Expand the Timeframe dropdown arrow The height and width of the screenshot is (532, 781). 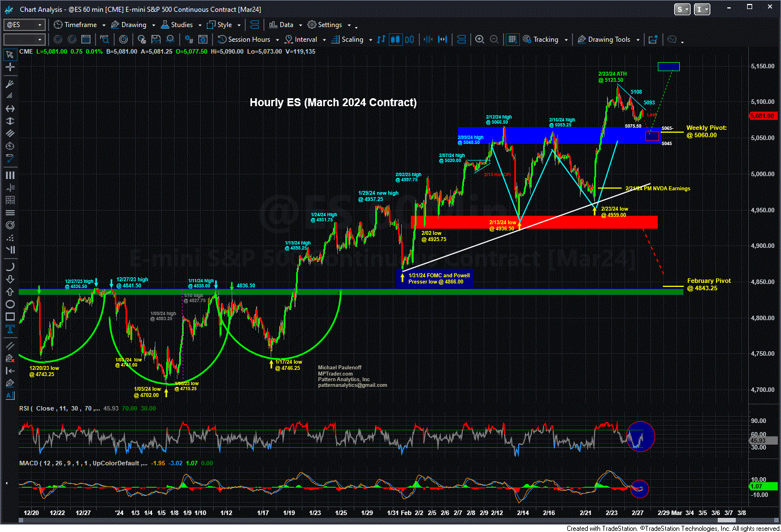point(103,25)
